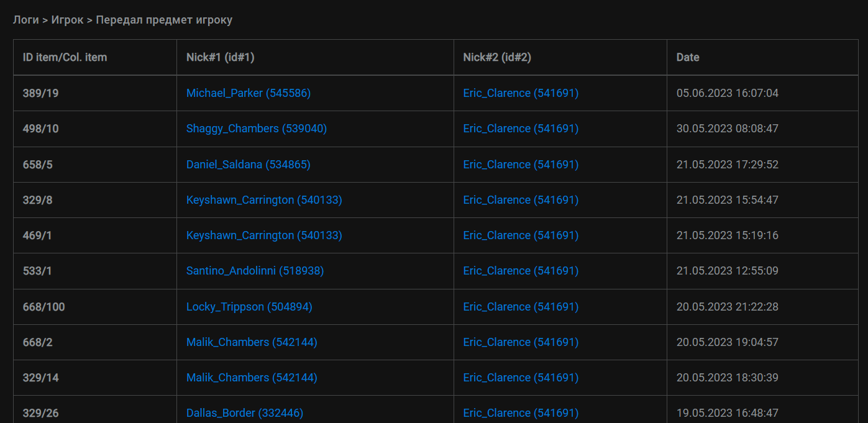This screenshot has height=423, width=868.
Task: Open the Michael_Parker (545586) player link
Action: [x=248, y=93]
